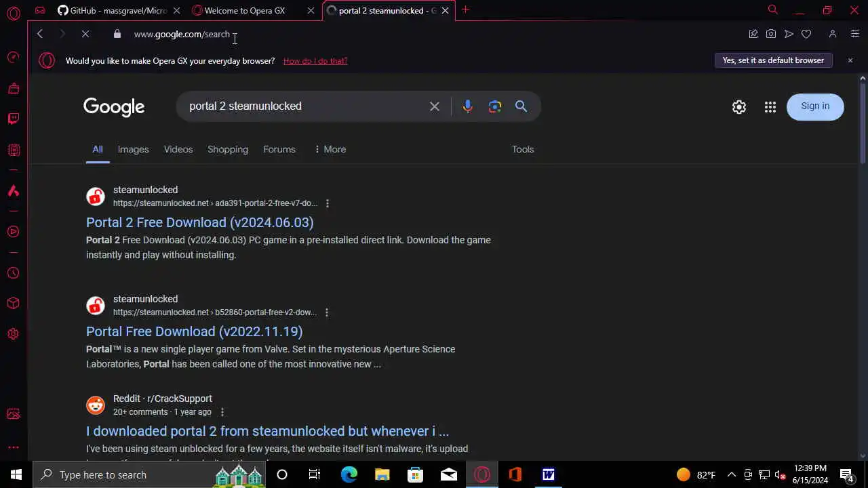The image size is (868, 488).
Task: Open Portal Free Download (v2022.11.19) link
Action: (194, 331)
